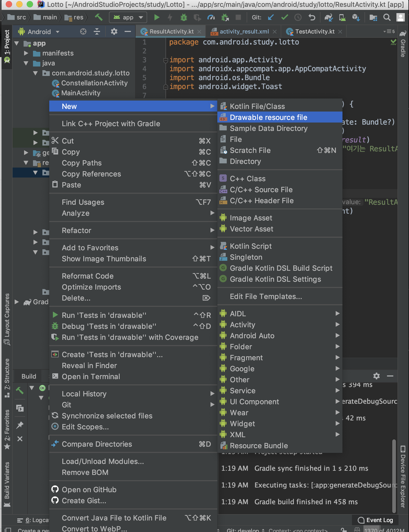Click Delete... in context menu
Viewport: 409px width, 532px height.
pyautogui.click(x=133, y=298)
